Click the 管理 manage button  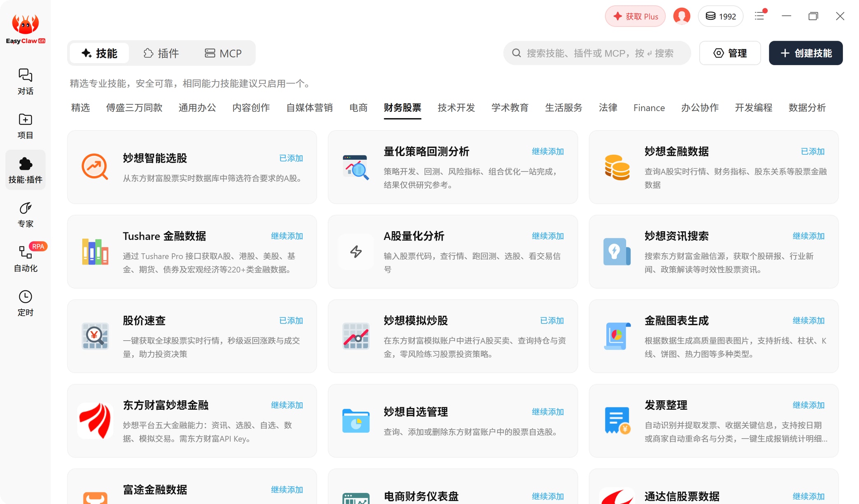tap(730, 53)
